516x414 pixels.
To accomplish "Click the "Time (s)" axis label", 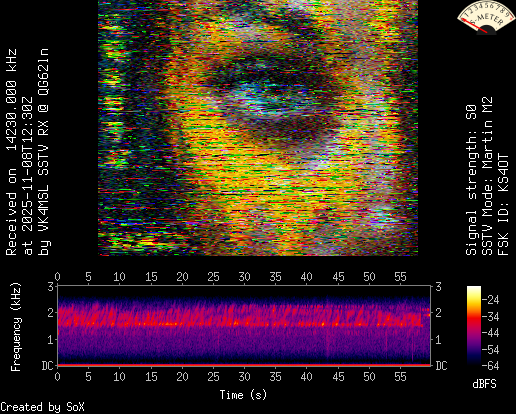I will pyautogui.click(x=243, y=395).
